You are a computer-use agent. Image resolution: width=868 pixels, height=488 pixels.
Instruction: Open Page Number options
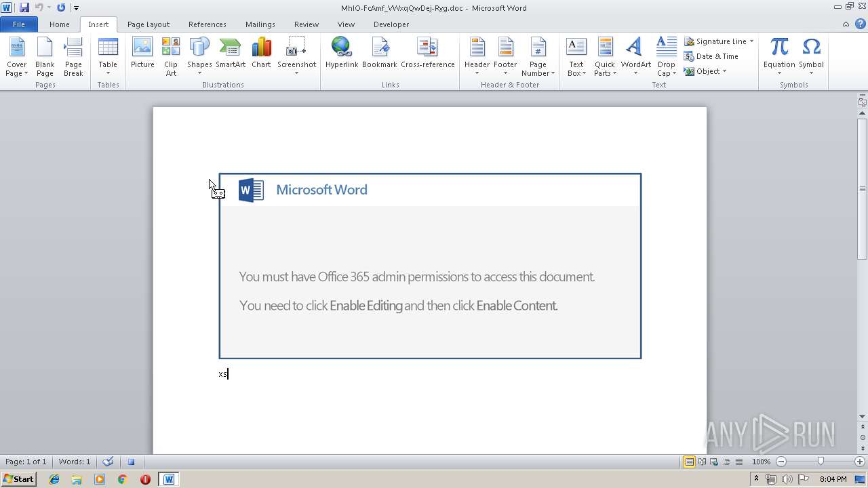coord(538,58)
